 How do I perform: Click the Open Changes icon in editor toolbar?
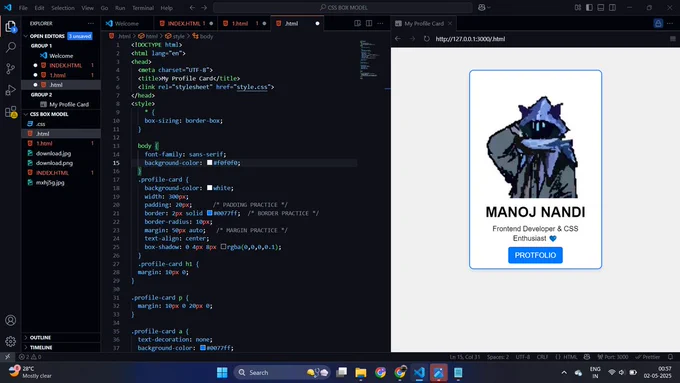[x=357, y=23]
